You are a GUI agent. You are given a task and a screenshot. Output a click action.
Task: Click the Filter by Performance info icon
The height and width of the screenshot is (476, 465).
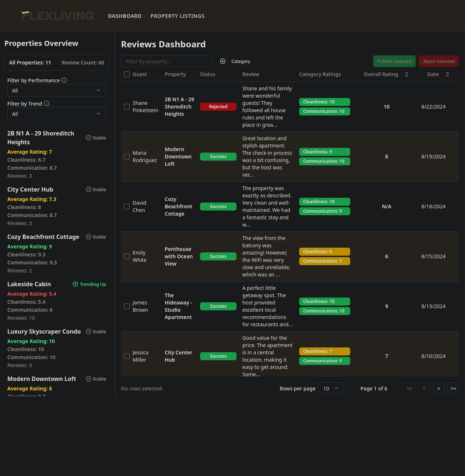click(x=64, y=80)
